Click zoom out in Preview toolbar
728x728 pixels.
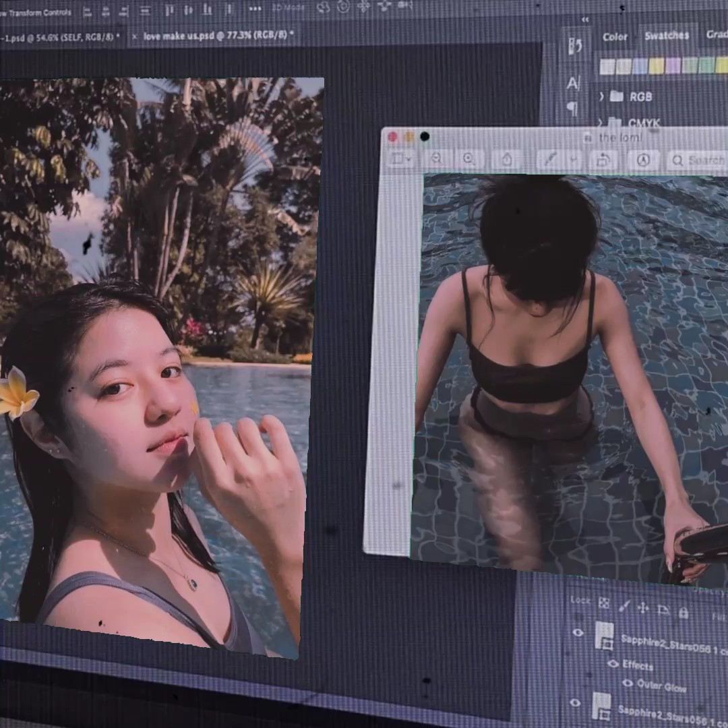pos(436,158)
